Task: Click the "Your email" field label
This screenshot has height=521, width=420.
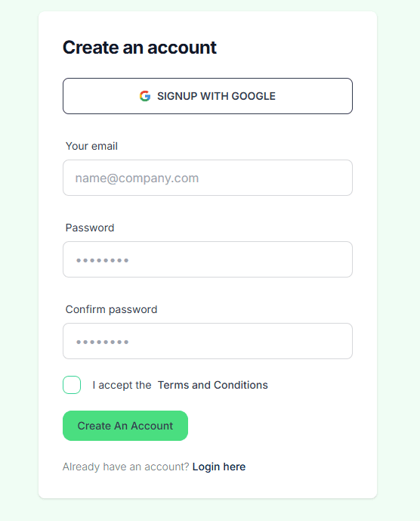Action: 91,146
